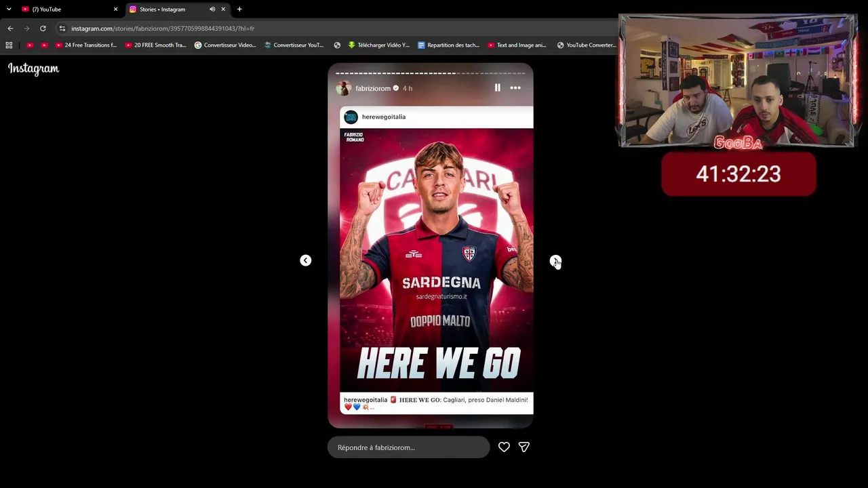Click the 41:32:23 timer overlay
The image size is (868, 488).
pyautogui.click(x=738, y=174)
